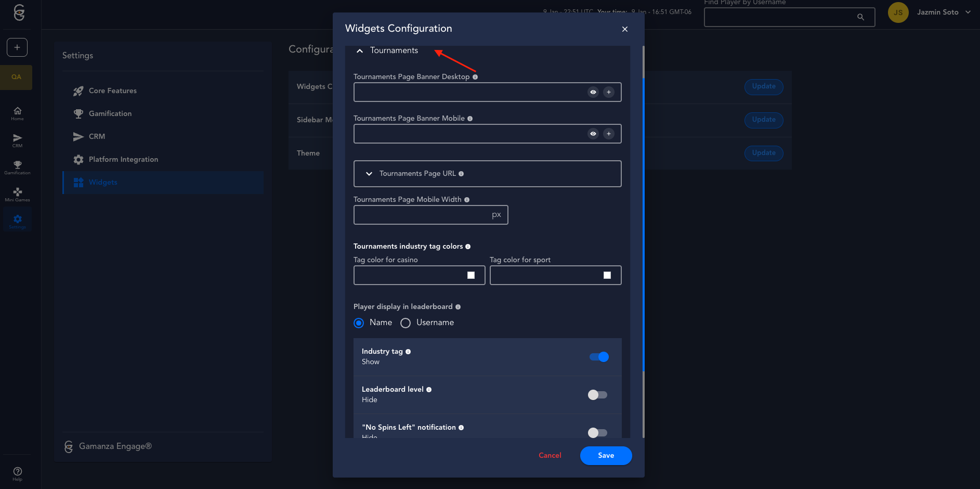Screen dimensions: 980x489
Task: Click info icon next to Tournaments Page Mobile Width
Action: coord(467,200)
